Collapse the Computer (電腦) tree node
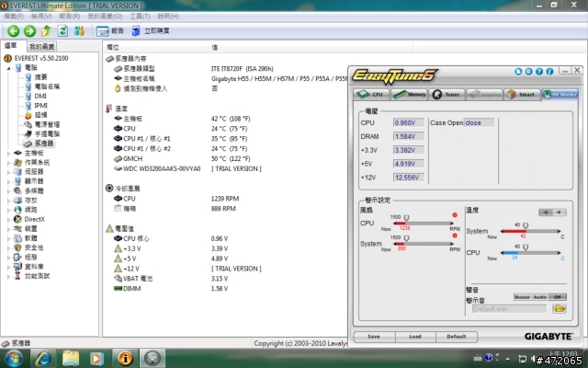This screenshot has height=368, width=588. tap(8, 68)
